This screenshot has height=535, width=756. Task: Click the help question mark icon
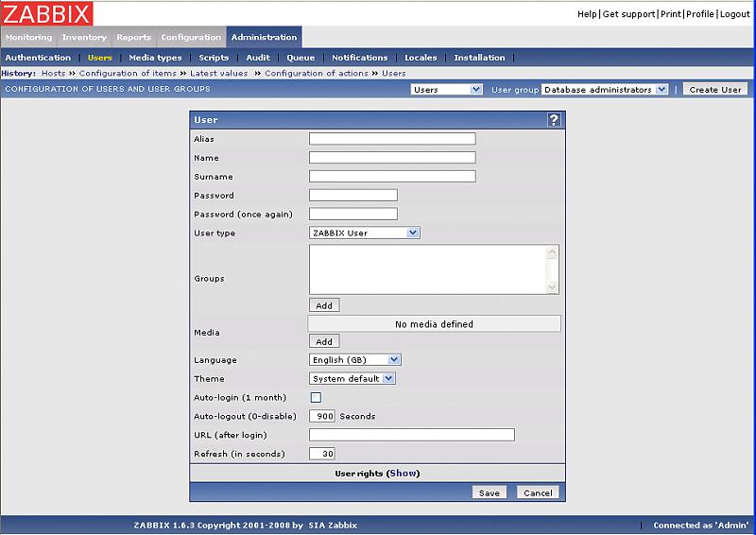pyautogui.click(x=554, y=120)
